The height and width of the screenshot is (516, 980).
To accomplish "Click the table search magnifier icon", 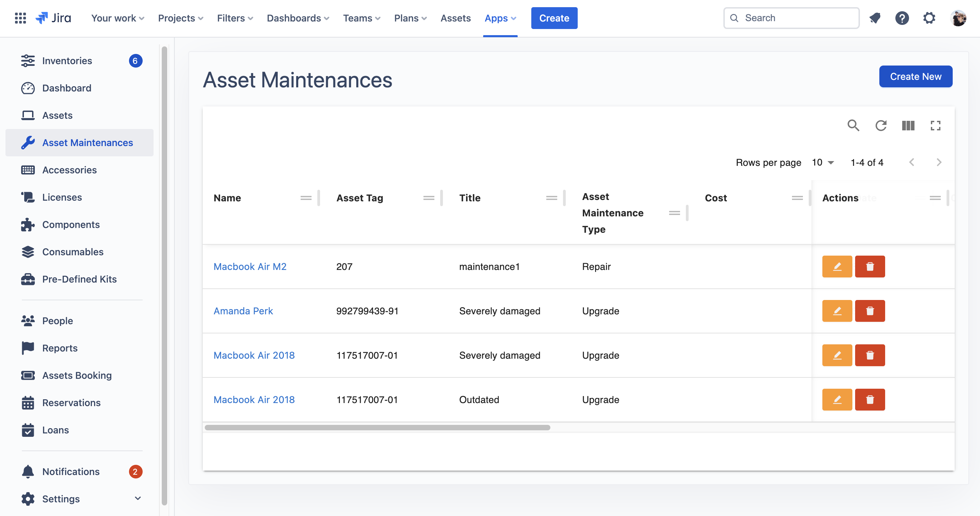I will pos(853,126).
